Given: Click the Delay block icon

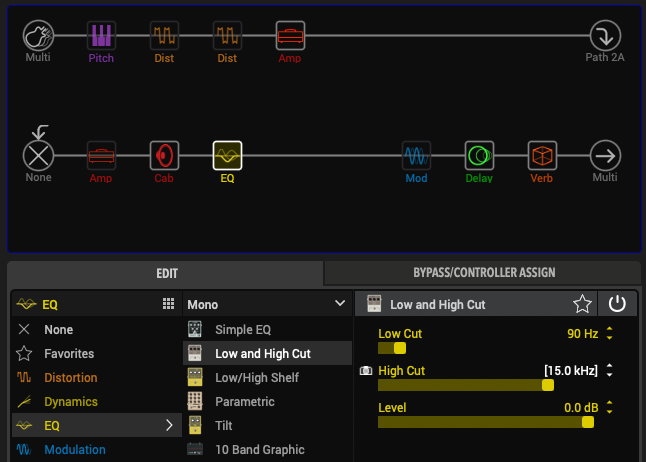Looking at the screenshot, I should click(479, 155).
